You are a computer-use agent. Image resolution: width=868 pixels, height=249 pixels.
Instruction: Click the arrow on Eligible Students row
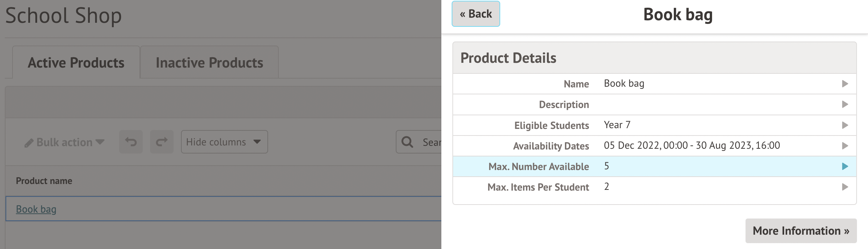tap(845, 125)
